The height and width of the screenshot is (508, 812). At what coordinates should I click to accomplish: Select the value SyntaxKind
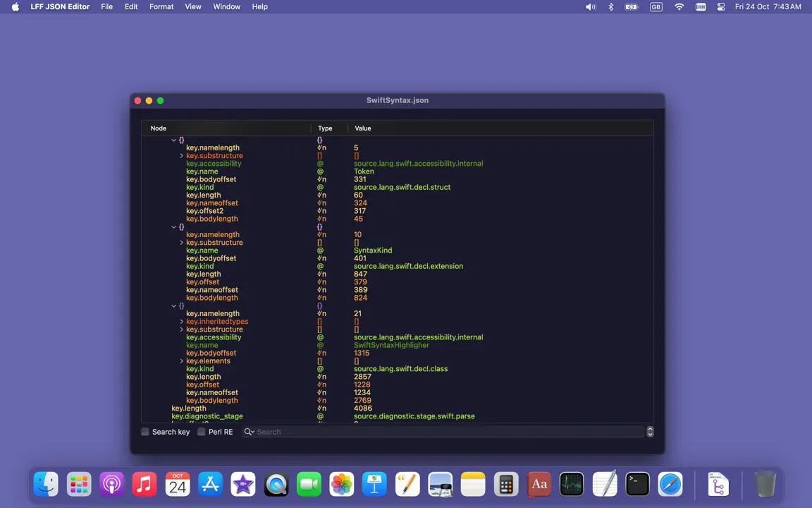(x=373, y=250)
